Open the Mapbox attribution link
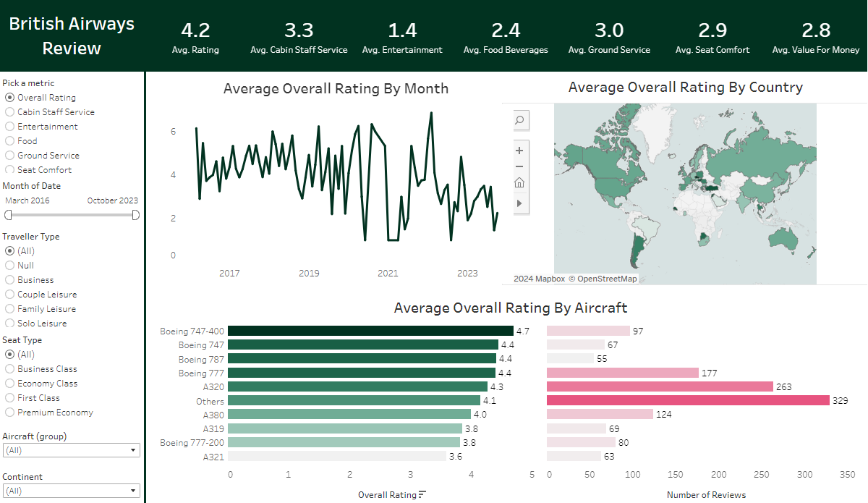 539,279
